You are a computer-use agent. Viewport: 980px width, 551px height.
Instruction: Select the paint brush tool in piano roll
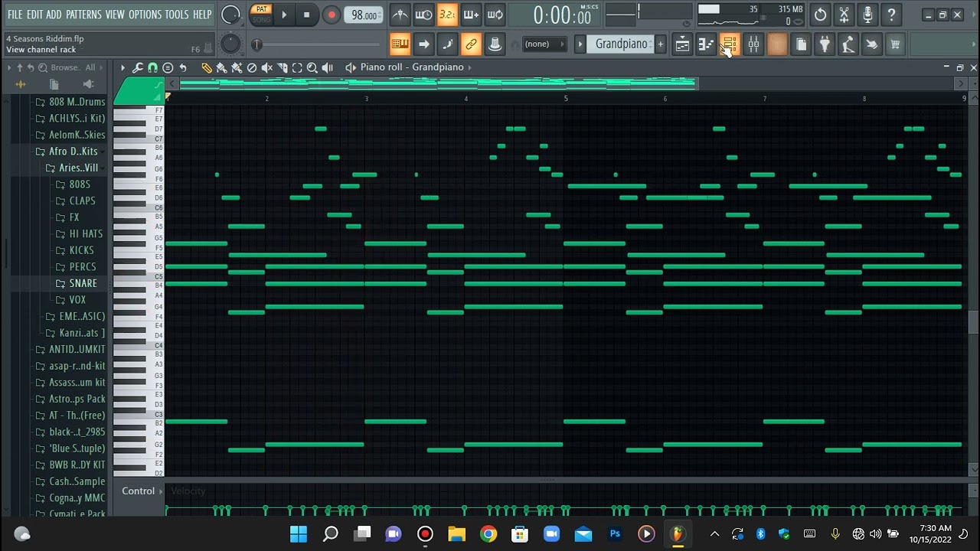click(221, 67)
